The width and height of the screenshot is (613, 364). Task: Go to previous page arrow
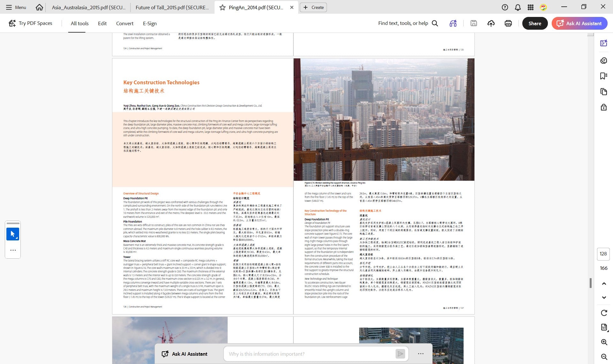pyautogui.click(x=604, y=284)
